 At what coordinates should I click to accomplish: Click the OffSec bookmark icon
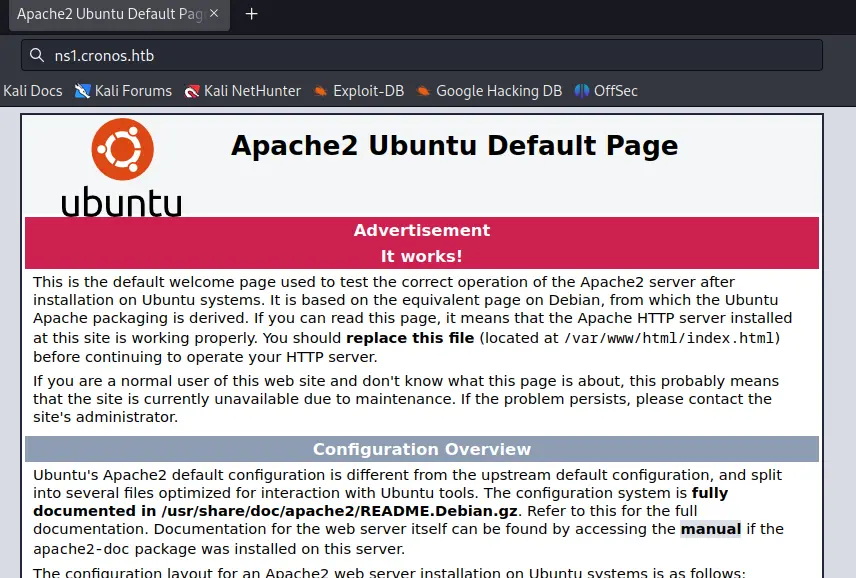point(581,91)
